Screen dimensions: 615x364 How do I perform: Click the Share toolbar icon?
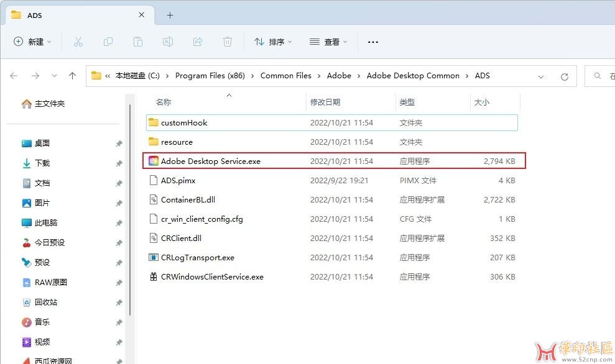198,42
